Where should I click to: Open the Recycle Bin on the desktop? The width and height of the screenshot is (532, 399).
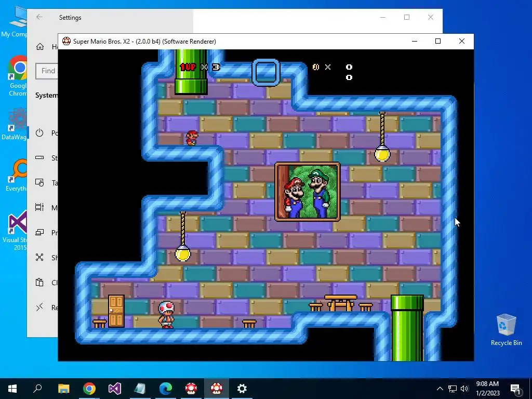click(506, 329)
